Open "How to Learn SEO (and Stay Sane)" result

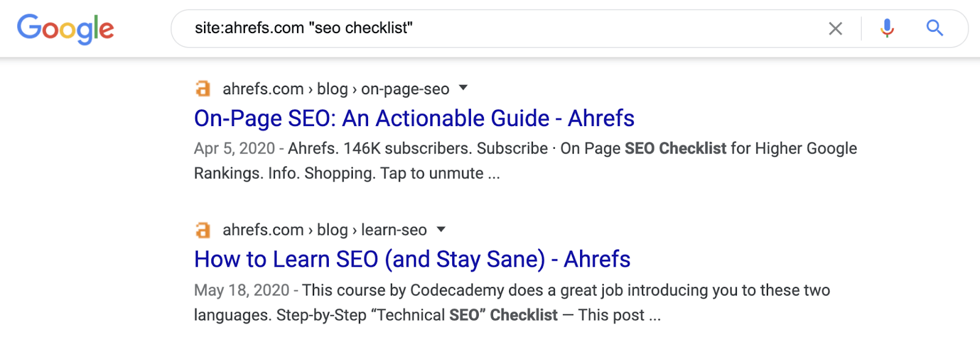412,259
